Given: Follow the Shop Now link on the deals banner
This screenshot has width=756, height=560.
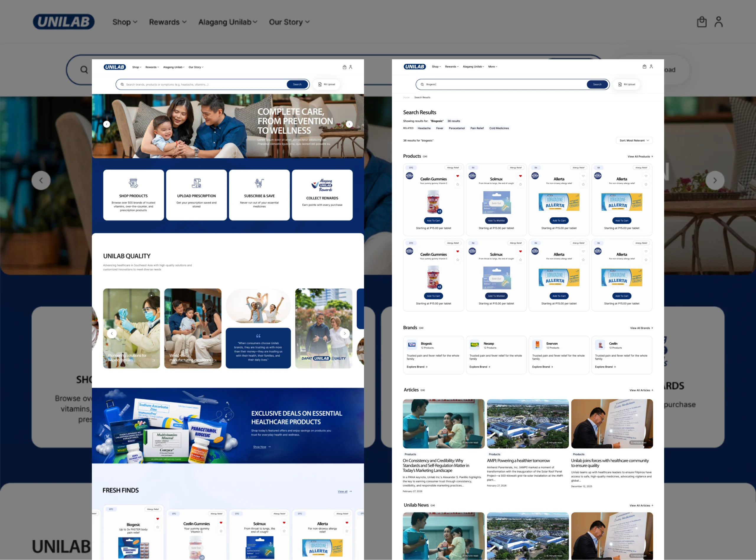Looking at the screenshot, I should point(262,447).
